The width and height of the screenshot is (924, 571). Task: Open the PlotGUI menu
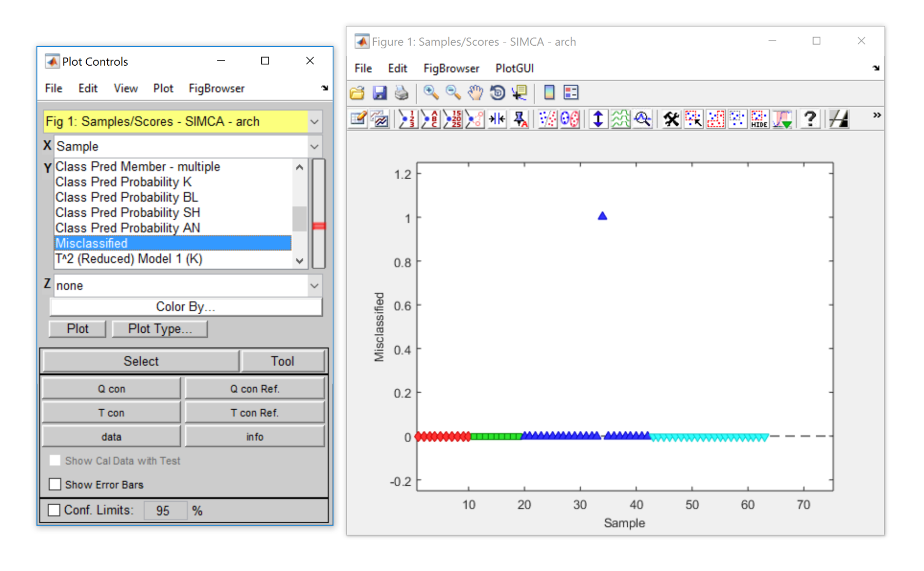(x=514, y=68)
